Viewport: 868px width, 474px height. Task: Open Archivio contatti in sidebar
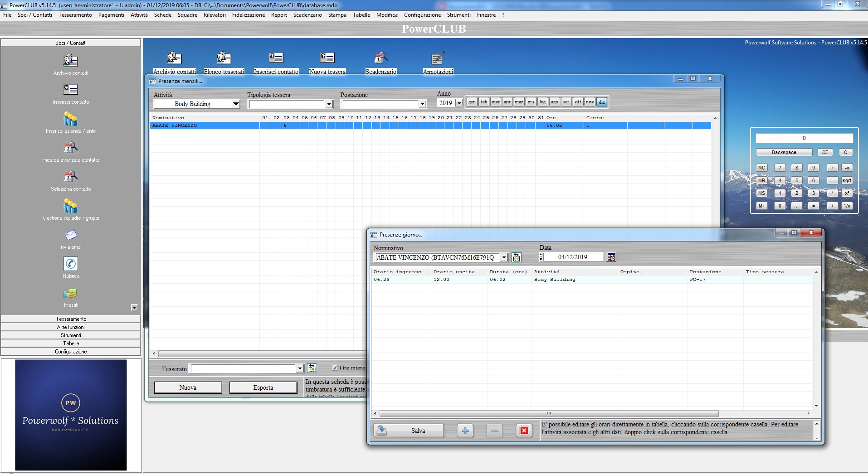(x=71, y=65)
